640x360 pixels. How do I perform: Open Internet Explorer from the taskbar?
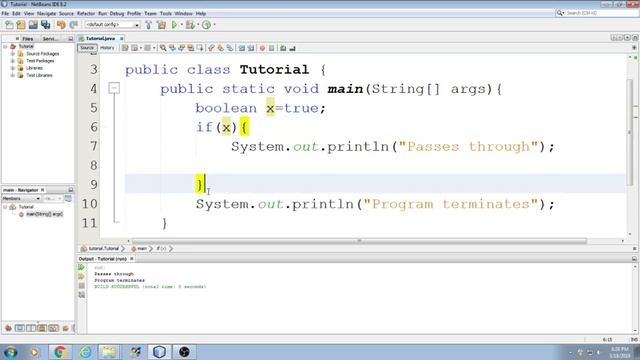[85, 352]
